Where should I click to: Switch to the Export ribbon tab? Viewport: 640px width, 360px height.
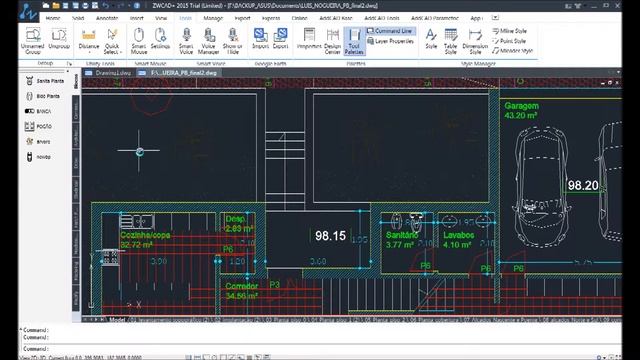[x=242, y=18]
